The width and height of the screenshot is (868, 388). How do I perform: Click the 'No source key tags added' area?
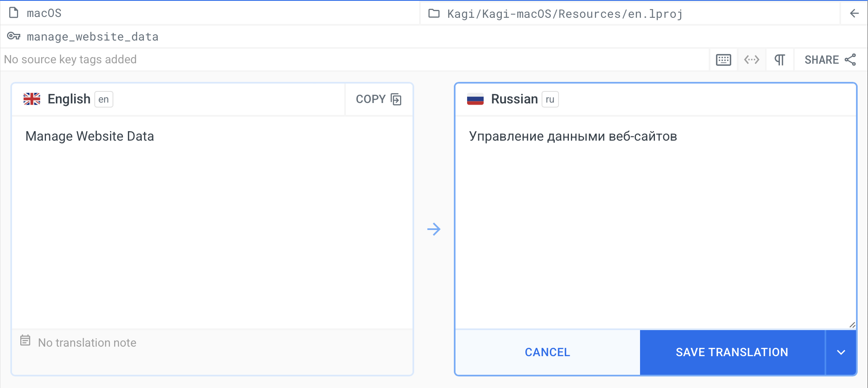point(70,60)
